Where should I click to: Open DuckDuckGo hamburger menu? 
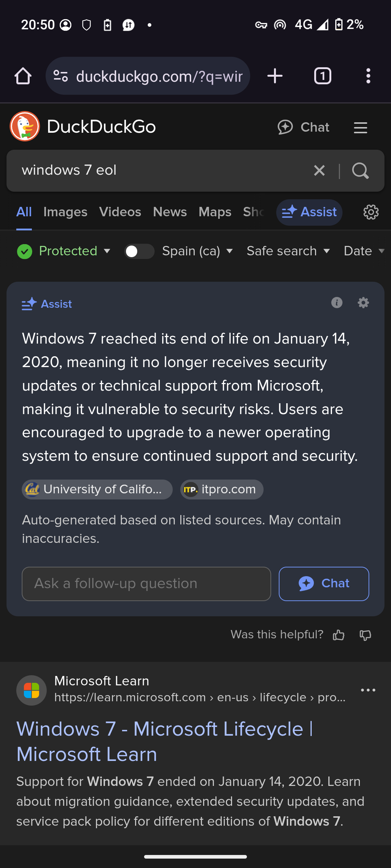coord(361,128)
